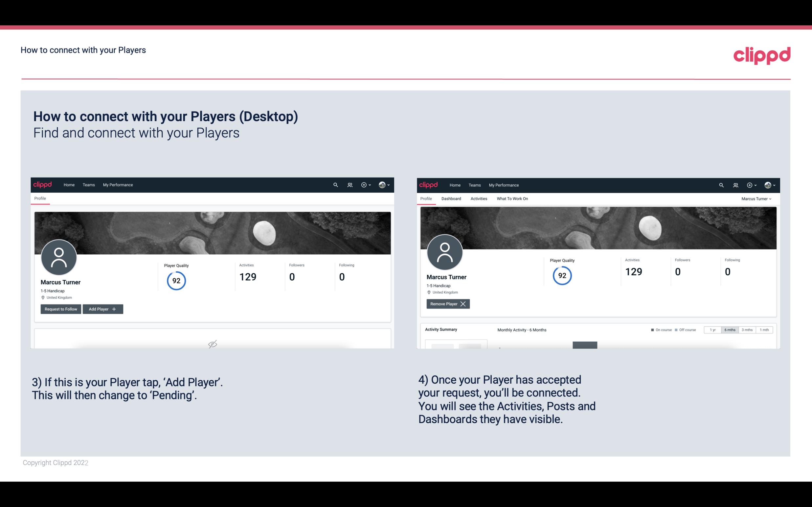Viewport: 812px width, 507px height.
Task: Select the 'What To On' tab
Action: 511,199
